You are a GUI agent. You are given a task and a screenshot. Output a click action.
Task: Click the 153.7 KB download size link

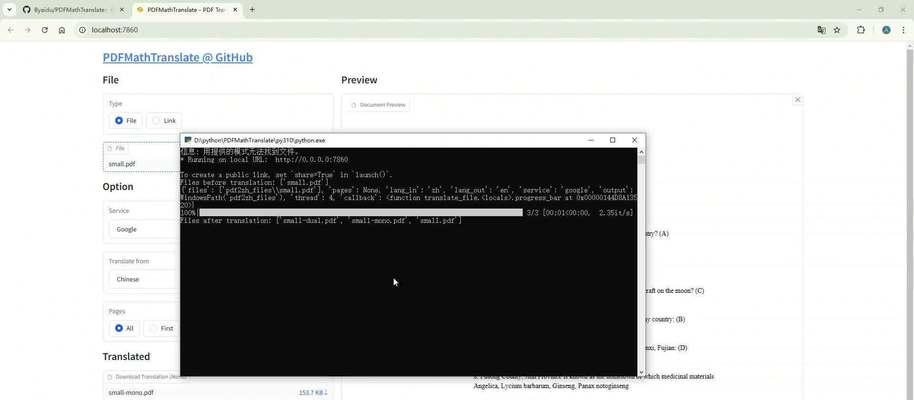pyautogui.click(x=313, y=392)
